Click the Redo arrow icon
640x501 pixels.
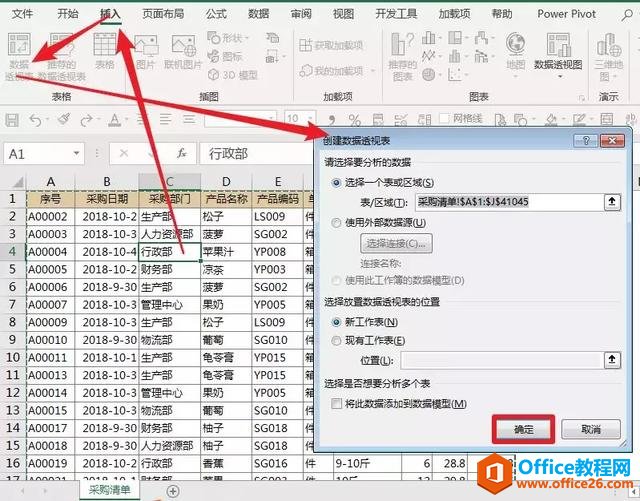(x=86, y=120)
